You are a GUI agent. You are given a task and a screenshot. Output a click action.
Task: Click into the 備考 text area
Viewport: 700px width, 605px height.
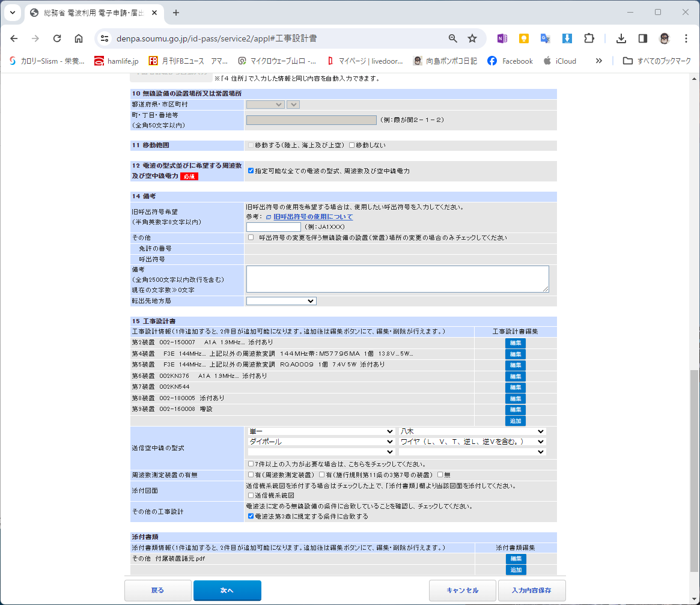click(x=397, y=279)
